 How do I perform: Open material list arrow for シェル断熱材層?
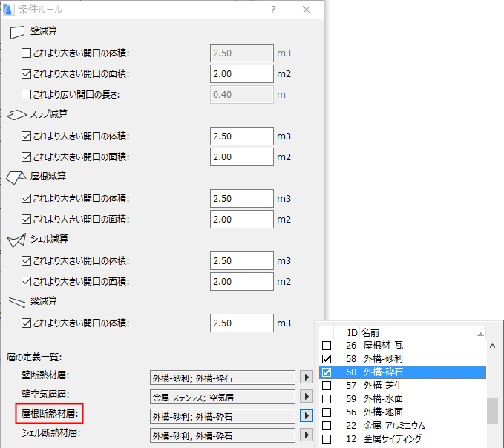tap(307, 435)
